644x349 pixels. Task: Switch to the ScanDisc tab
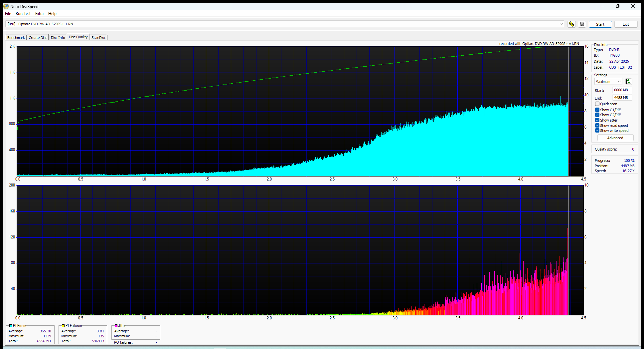pos(98,38)
